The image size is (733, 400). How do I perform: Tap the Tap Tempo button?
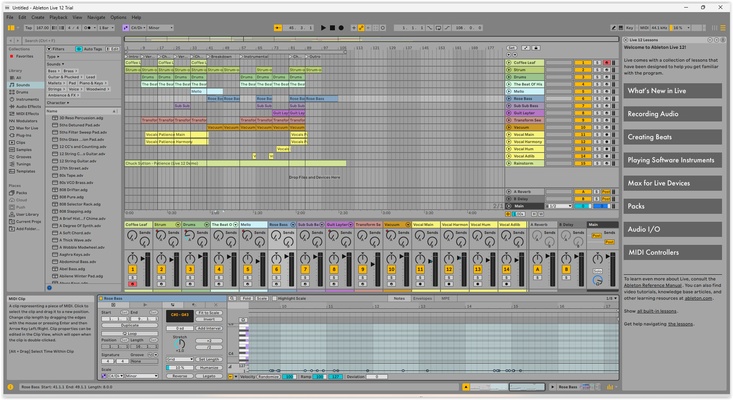[29, 28]
